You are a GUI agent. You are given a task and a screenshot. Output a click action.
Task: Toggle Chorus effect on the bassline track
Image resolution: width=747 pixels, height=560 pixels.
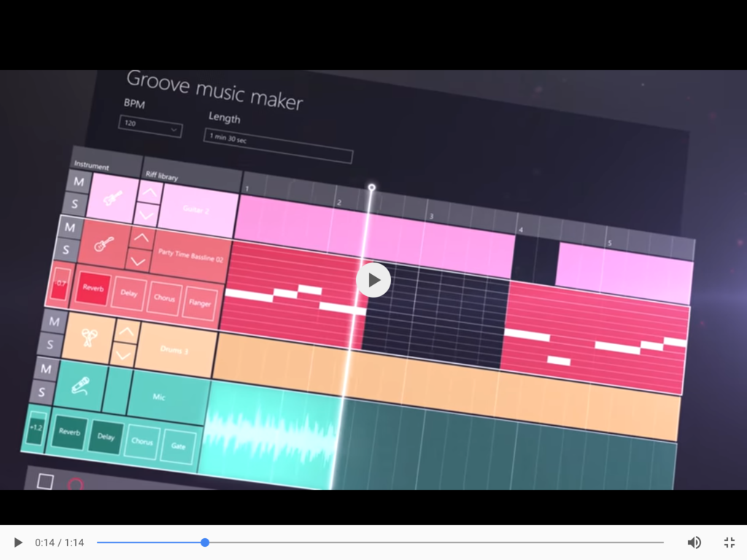click(164, 298)
